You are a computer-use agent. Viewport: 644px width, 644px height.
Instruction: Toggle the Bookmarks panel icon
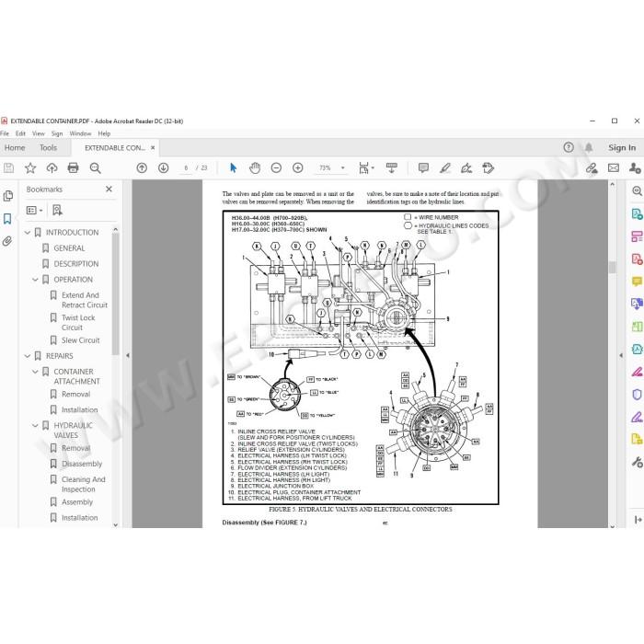coord(7,219)
